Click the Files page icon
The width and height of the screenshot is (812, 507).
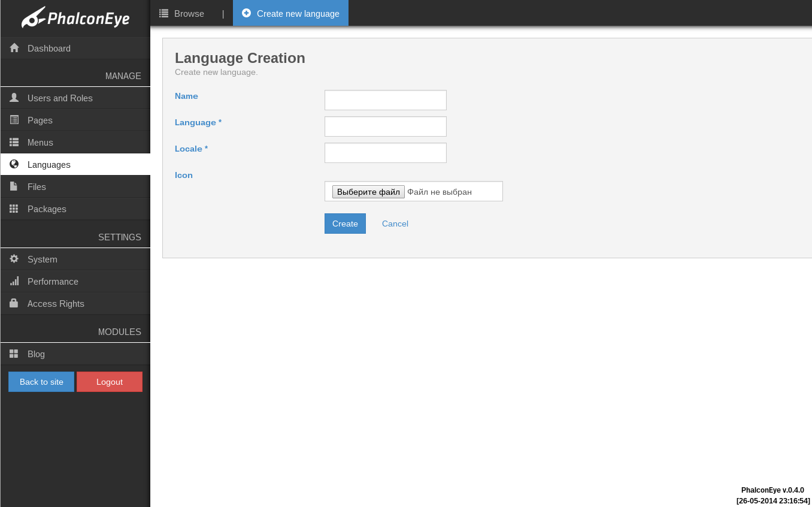[14, 186]
